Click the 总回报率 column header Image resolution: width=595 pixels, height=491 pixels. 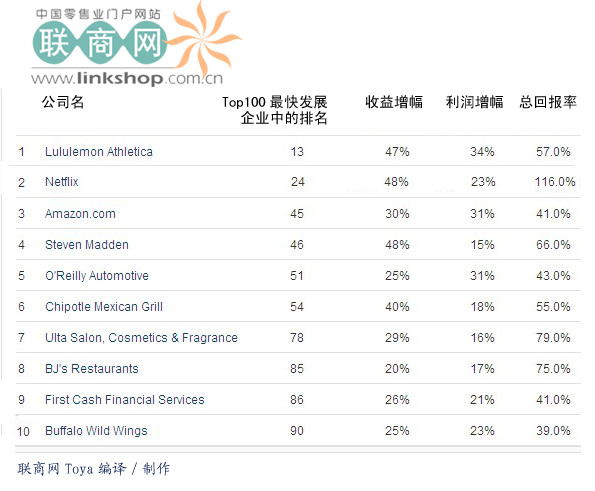coord(548,102)
